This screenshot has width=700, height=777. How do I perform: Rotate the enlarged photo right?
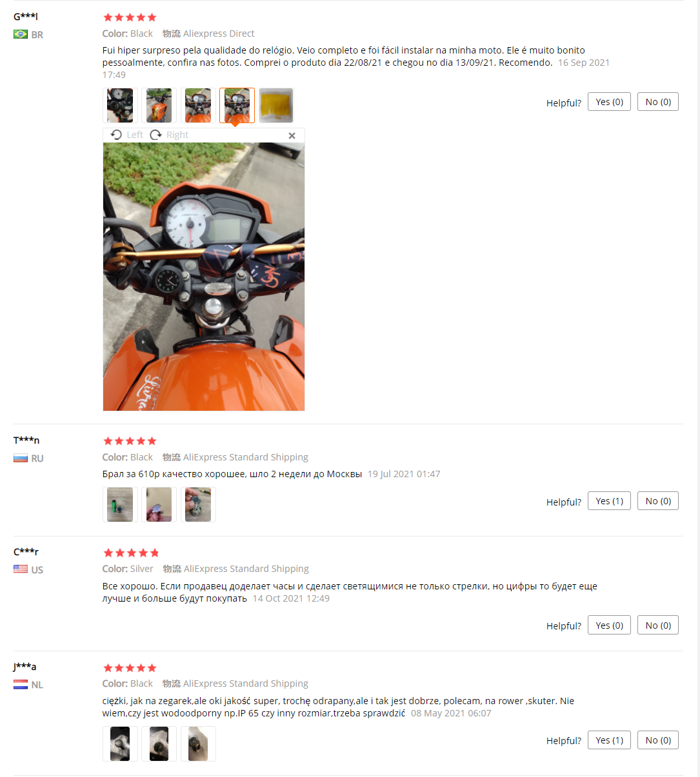pyautogui.click(x=169, y=135)
